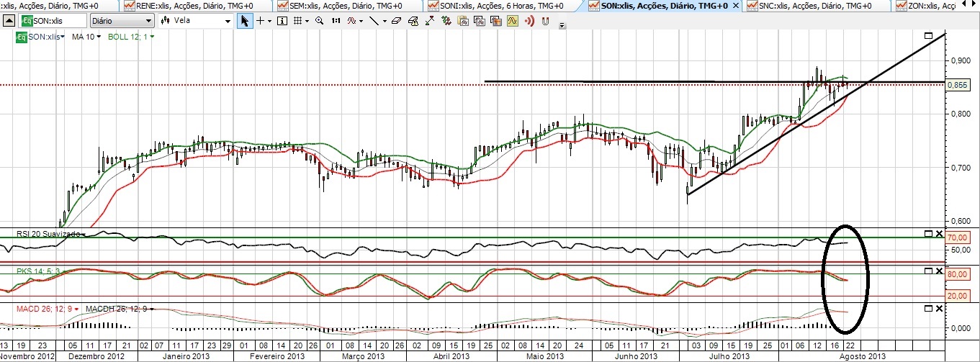Click the magnet snap icon
The width and height of the screenshot is (980, 362).
point(545,21)
